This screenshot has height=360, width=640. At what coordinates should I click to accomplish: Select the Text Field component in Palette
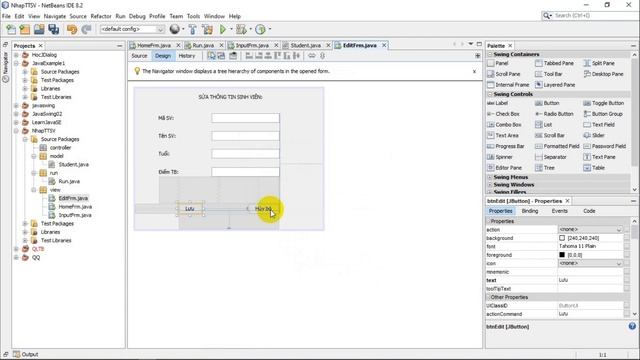click(599, 124)
